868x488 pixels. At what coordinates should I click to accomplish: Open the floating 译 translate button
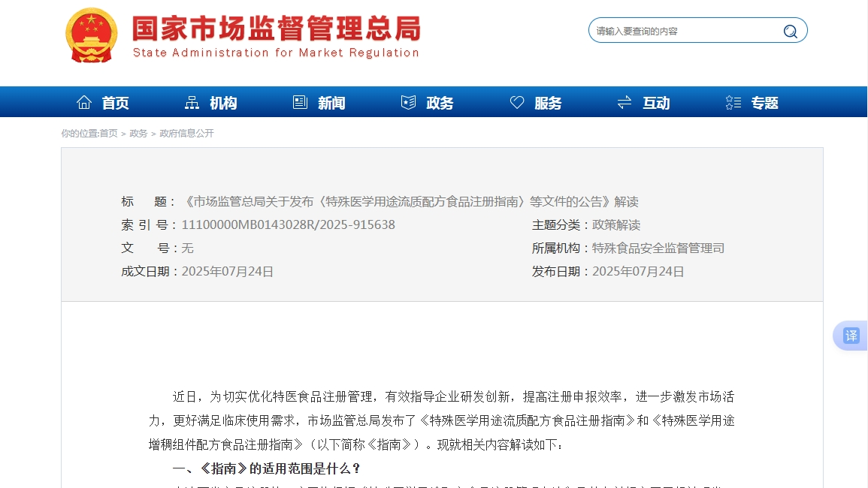click(x=851, y=336)
